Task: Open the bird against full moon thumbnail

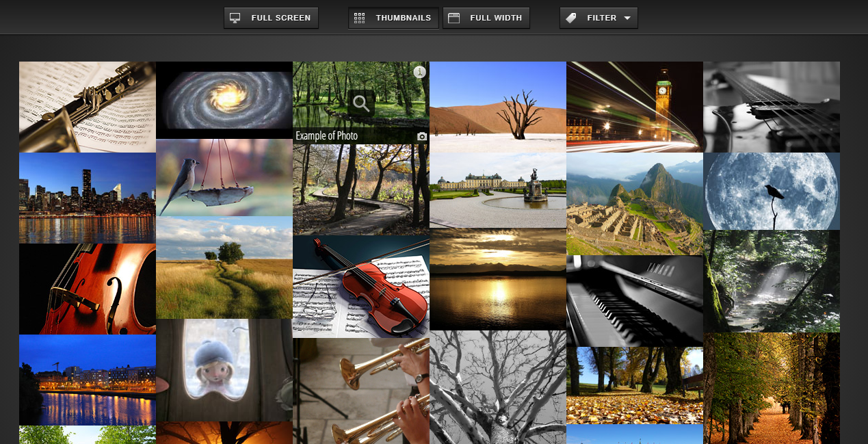Action: coord(772,191)
